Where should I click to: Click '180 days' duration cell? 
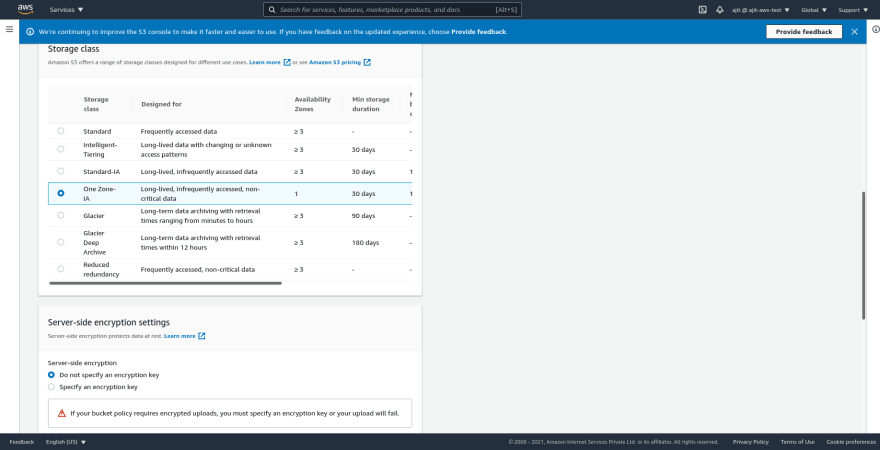pos(365,242)
